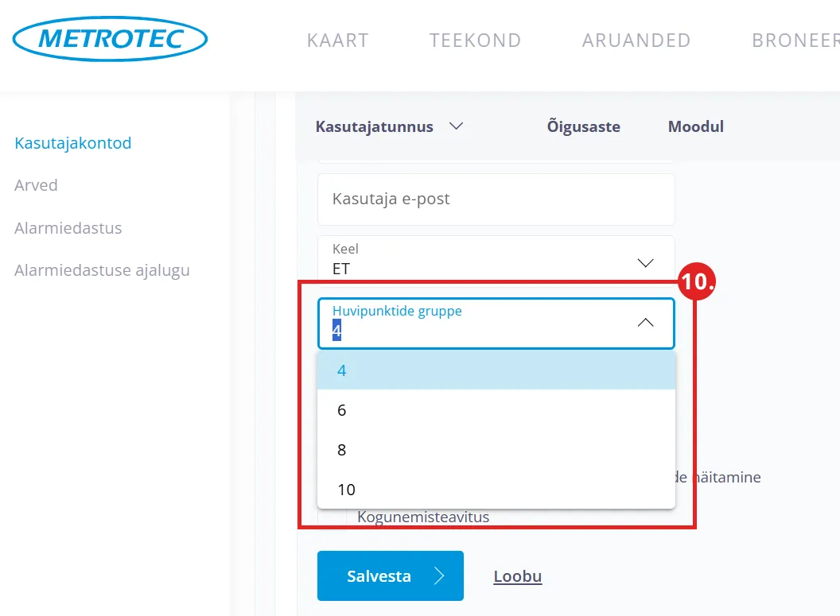
Task: Expand the Keel language dropdown
Action: [646, 263]
